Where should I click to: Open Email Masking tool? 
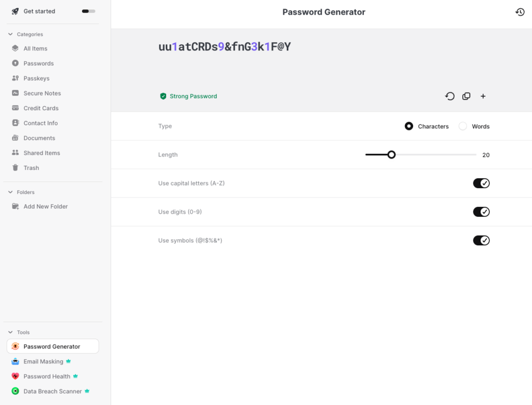44,361
